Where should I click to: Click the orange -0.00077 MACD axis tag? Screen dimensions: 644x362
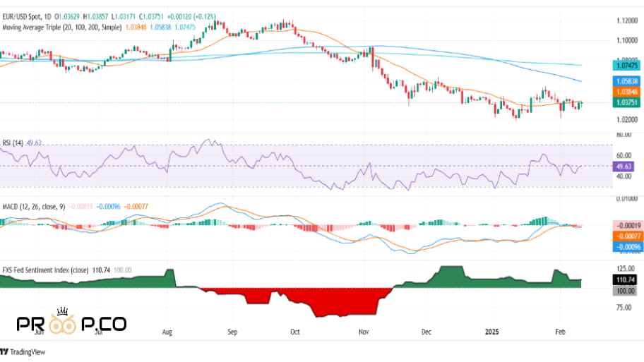point(627,236)
